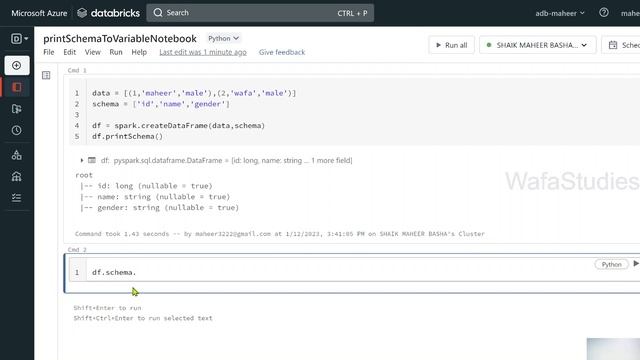Toggle the table of contents panel icon
This screenshot has width=640, height=360.
click(46, 75)
